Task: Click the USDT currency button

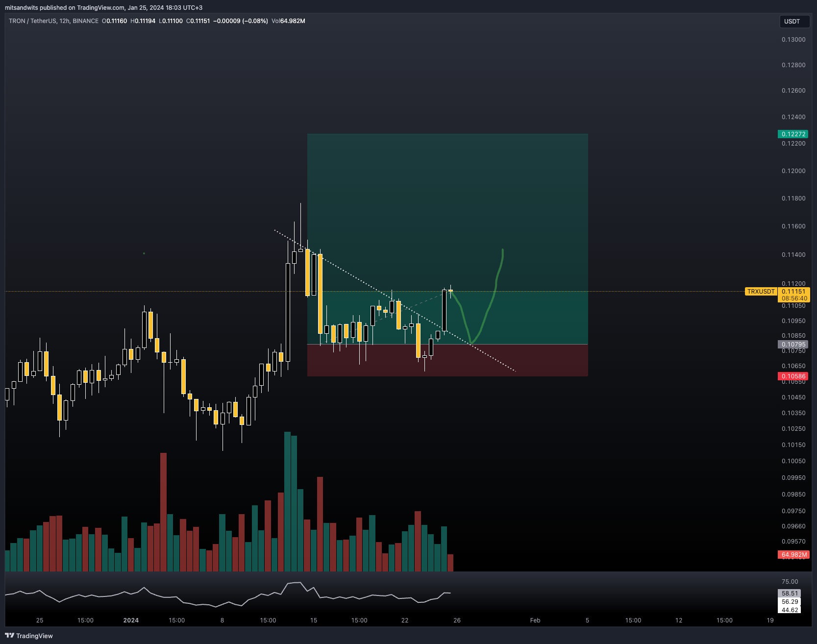Action: click(x=794, y=22)
